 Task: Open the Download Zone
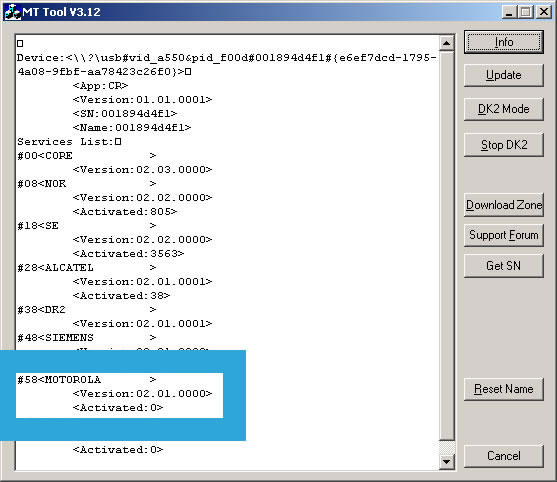[x=503, y=205]
